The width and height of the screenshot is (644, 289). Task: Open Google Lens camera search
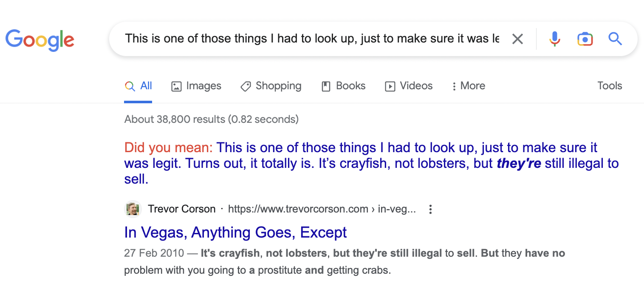tap(585, 39)
